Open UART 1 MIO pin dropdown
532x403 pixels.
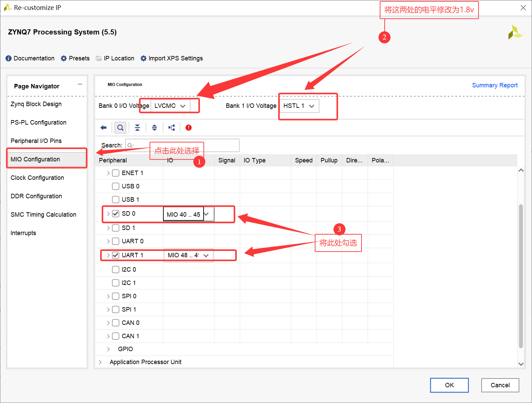click(189, 255)
